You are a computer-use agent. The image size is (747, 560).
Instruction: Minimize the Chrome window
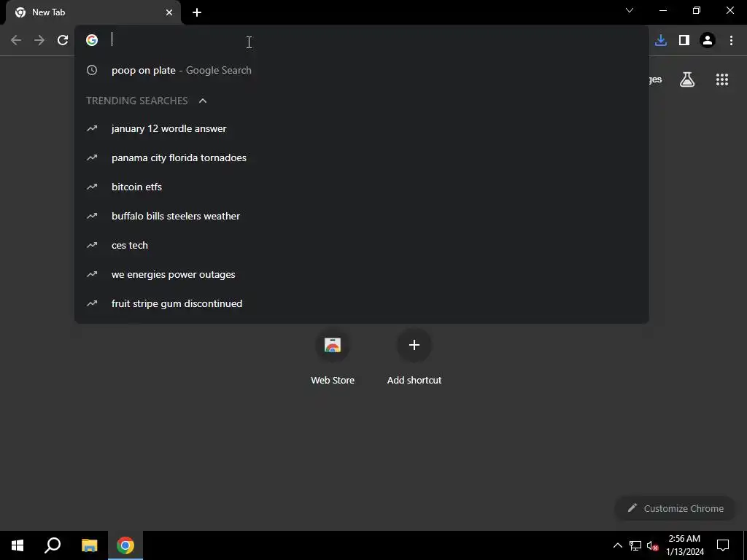tap(663, 10)
